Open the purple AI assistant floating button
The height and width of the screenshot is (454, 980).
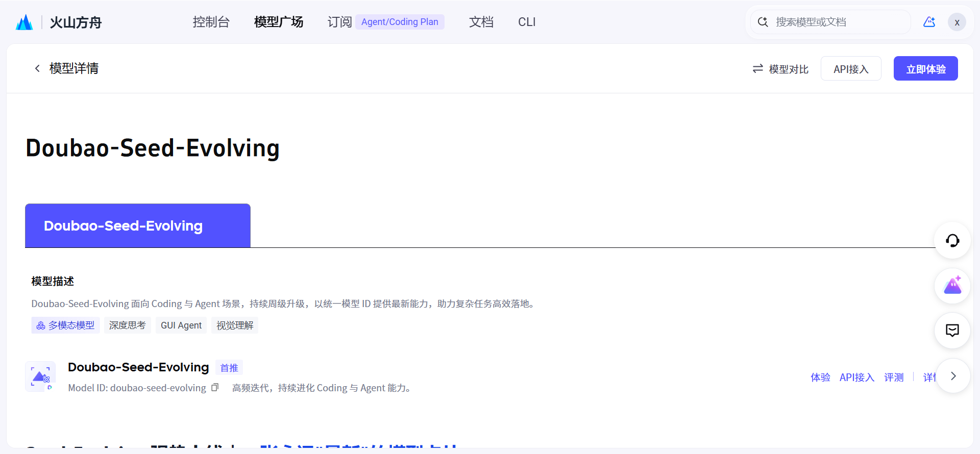[x=952, y=286]
